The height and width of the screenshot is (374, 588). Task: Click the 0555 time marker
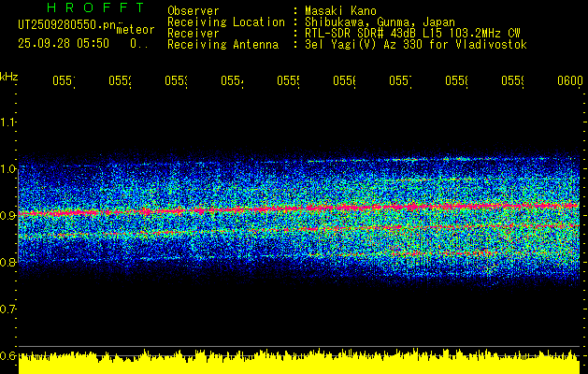coord(288,80)
